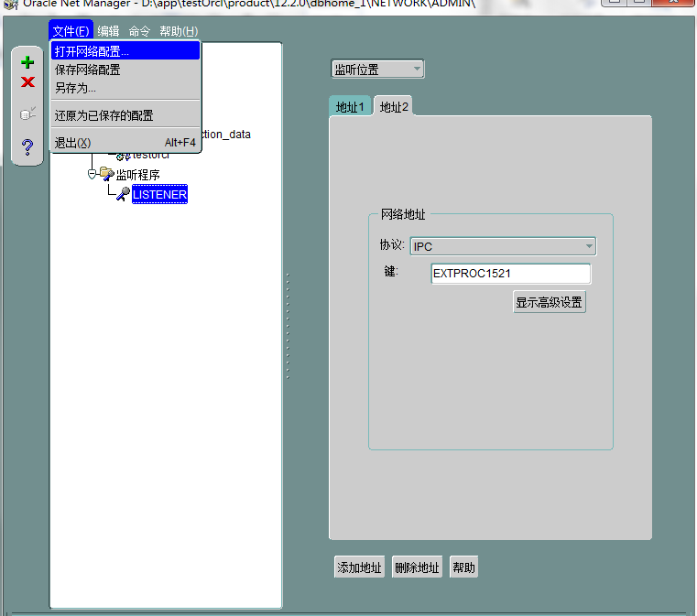Open the 文件(F) menu

tap(71, 31)
